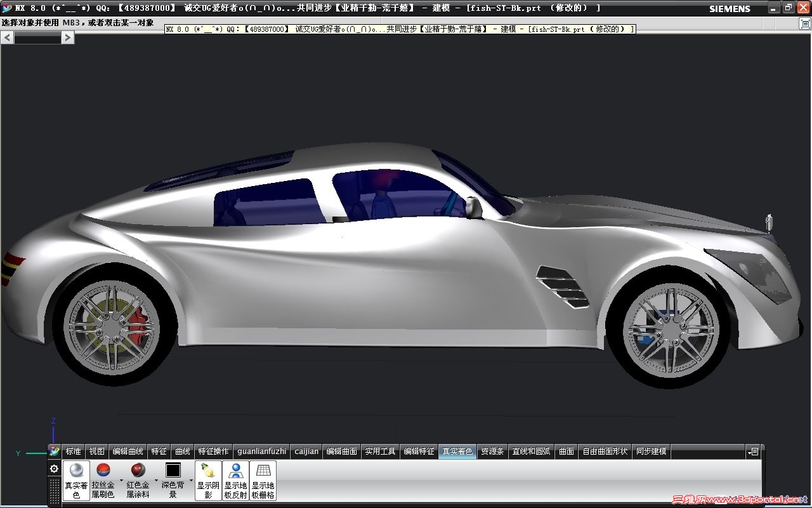Click the active 真实着色 tab
Viewport: 812px width, 508px height.
(457, 451)
